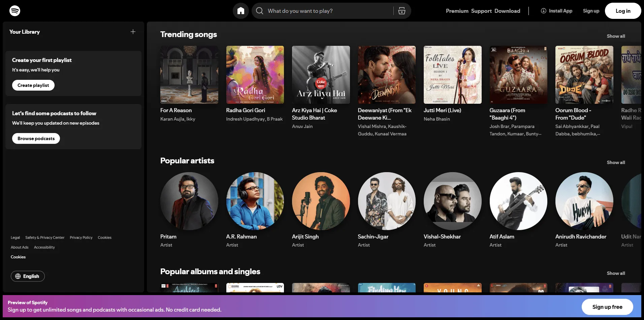This screenshot has height=320, width=644.
Task: Click the 'Atif Aslam' name
Action: click(502, 236)
